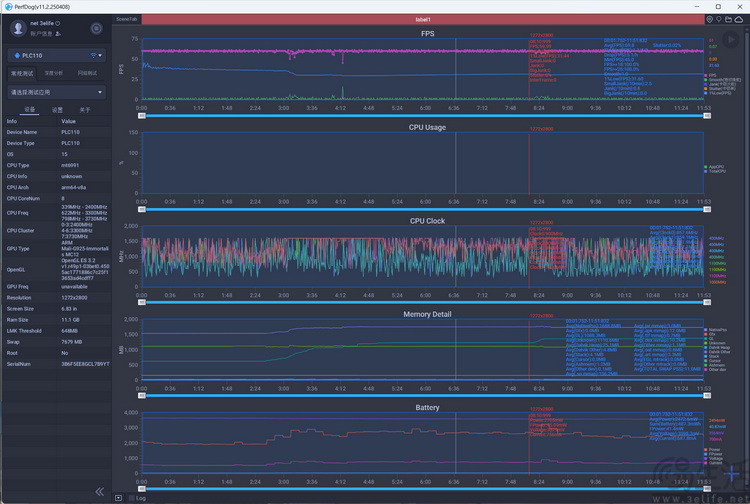Click the cloud upload icon in top toolbar

739,20
